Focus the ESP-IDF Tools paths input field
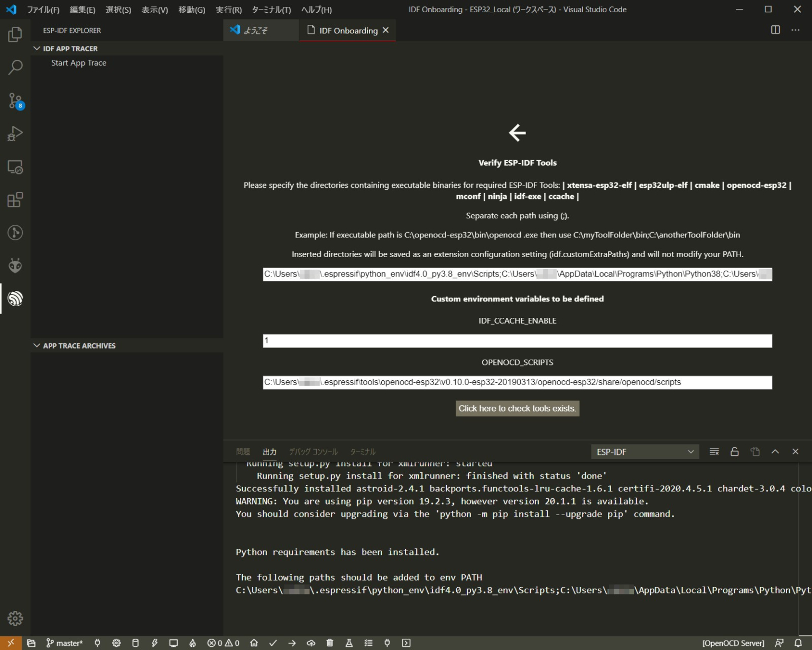The width and height of the screenshot is (812, 650). tap(517, 274)
